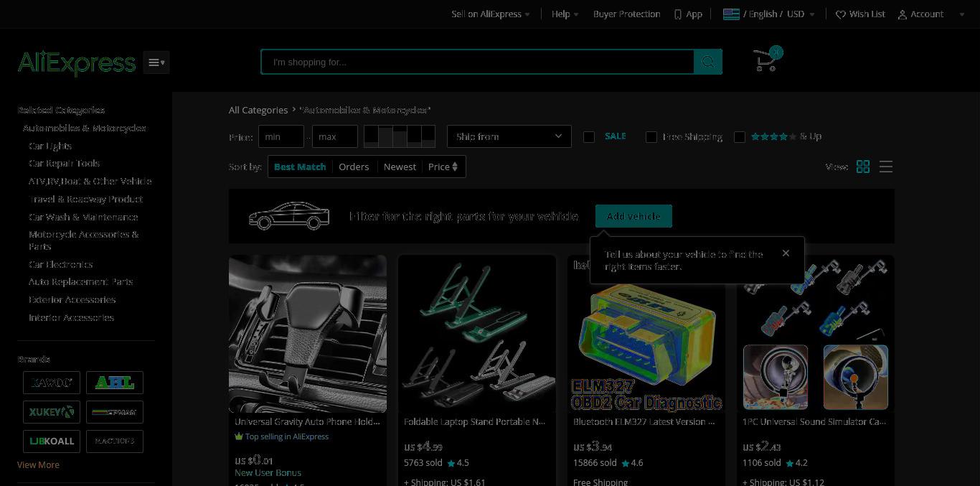Click the US flag icon
The width and height of the screenshot is (980, 486).
tap(731, 14)
